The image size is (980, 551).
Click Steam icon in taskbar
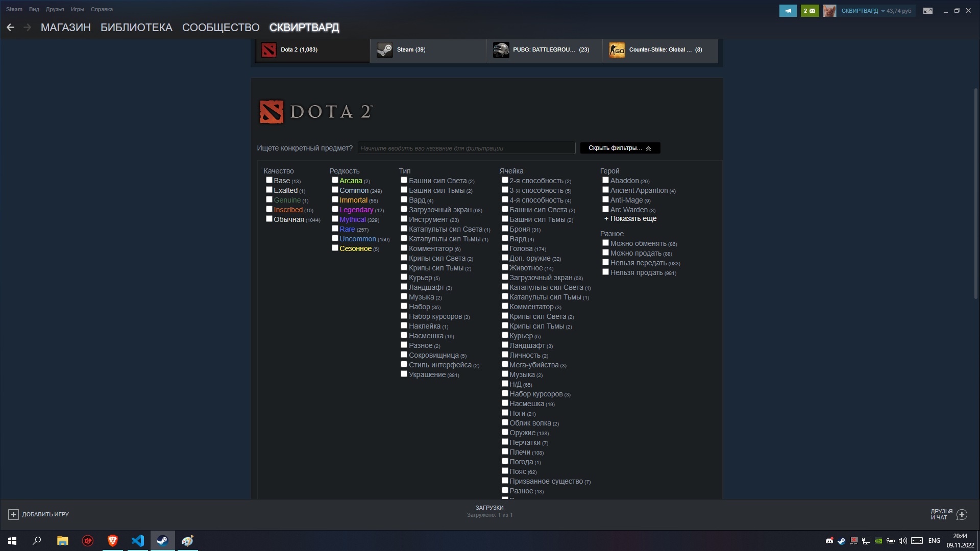click(162, 541)
